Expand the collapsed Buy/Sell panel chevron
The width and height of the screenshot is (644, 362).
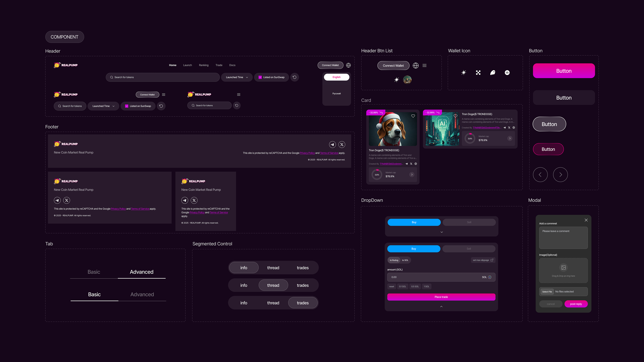coord(442,232)
